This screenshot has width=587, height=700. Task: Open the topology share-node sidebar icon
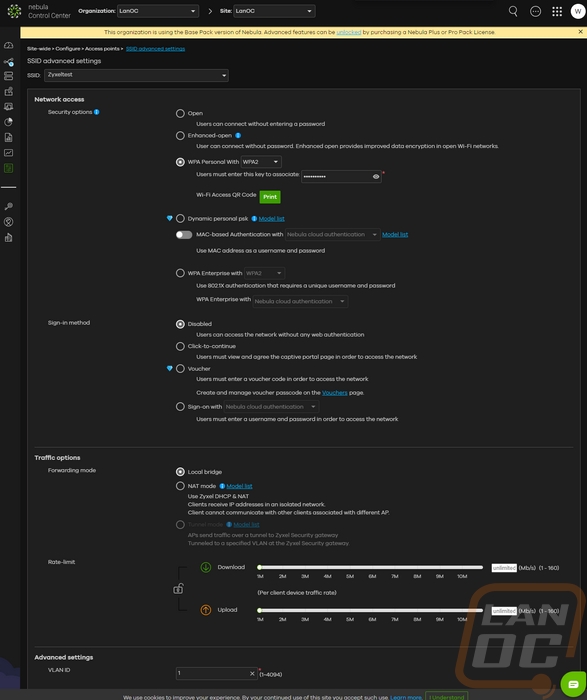(8, 62)
